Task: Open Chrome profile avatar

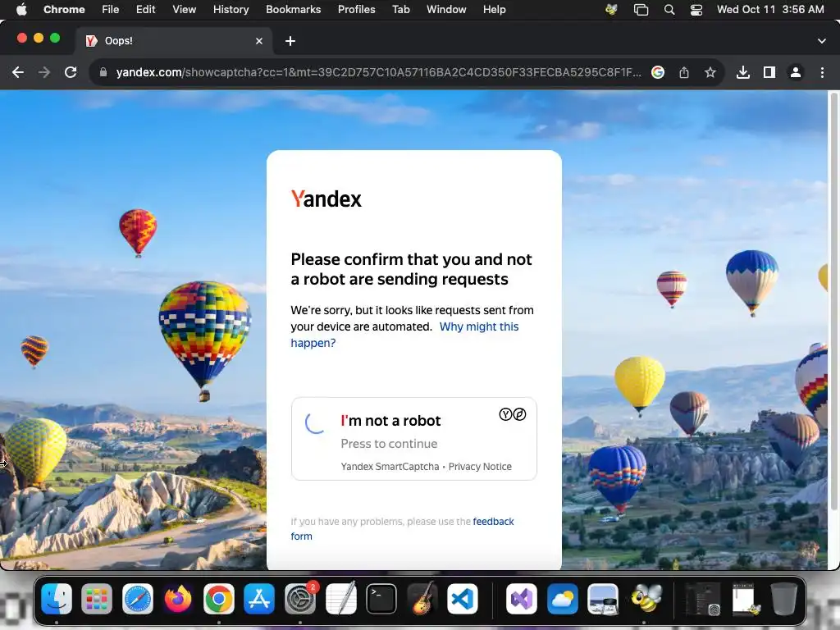Action: pyautogui.click(x=796, y=72)
